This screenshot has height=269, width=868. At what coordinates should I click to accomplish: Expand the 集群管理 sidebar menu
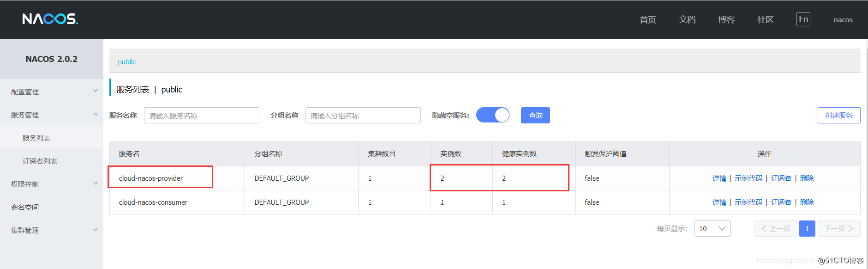click(x=51, y=230)
